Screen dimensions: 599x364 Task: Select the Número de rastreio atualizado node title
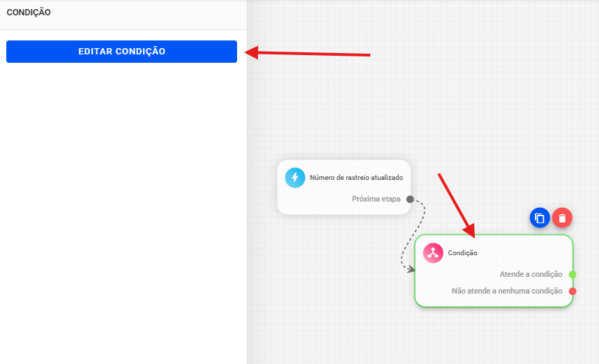(x=356, y=177)
